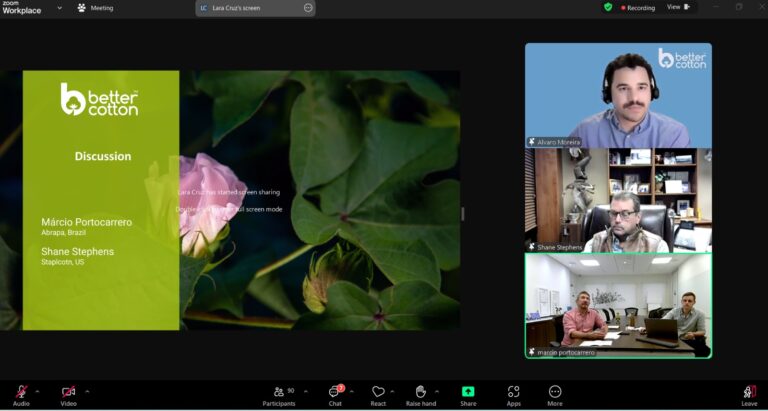Open the Meeting tab
The height and width of the screenshot is (411, 768).
pos(95,8)
